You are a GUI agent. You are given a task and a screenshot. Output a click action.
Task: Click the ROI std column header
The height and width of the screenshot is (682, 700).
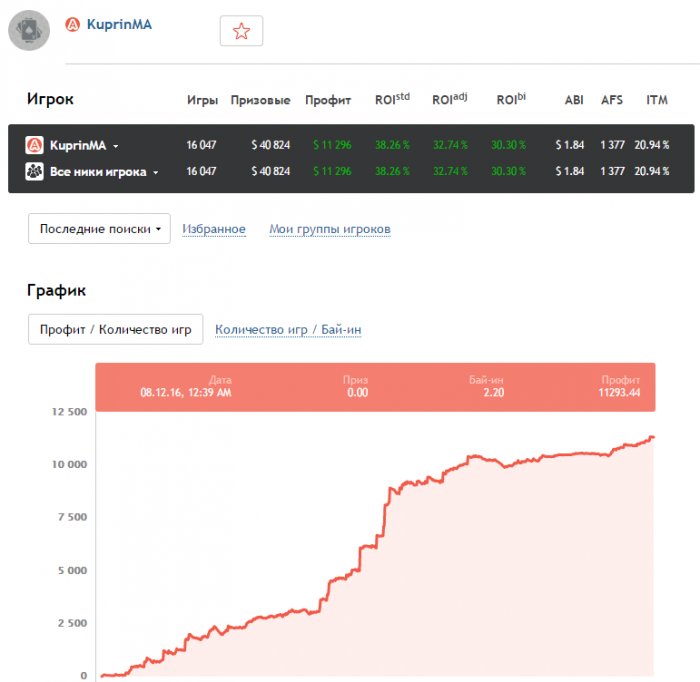[x=392, y=99]
